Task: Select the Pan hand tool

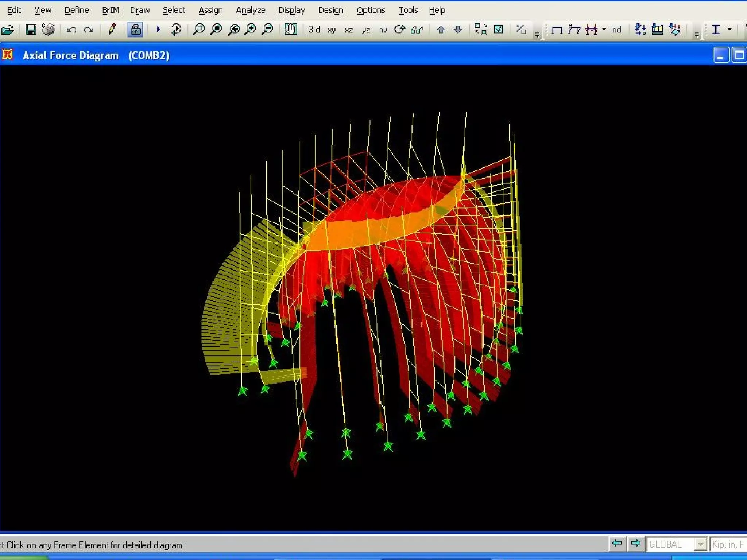Action: pyautogui.click(x=291, y=29)
